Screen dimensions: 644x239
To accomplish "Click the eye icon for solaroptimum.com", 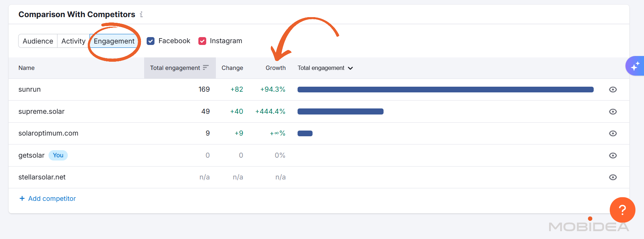I will tap(613, 133).
